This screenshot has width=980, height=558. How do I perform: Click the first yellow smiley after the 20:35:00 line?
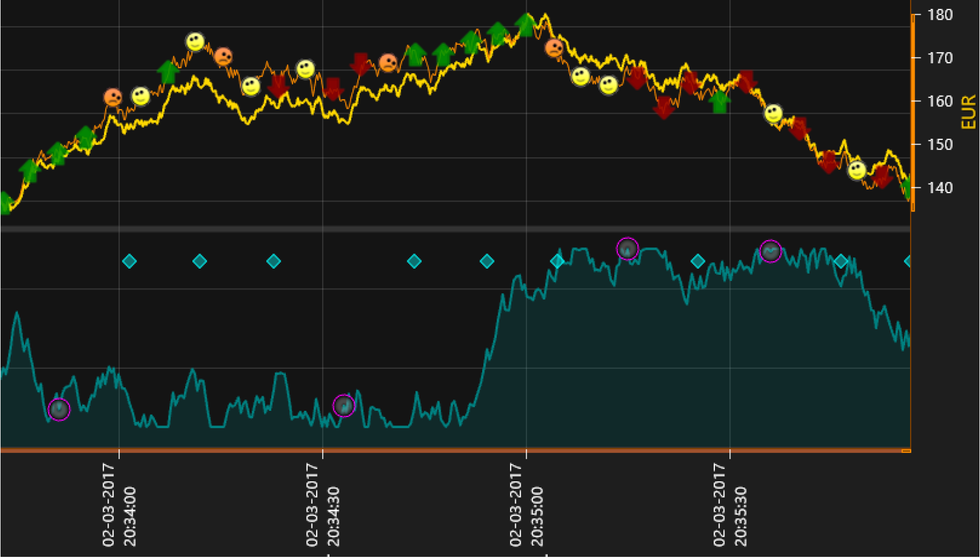[x=581, y=76]
